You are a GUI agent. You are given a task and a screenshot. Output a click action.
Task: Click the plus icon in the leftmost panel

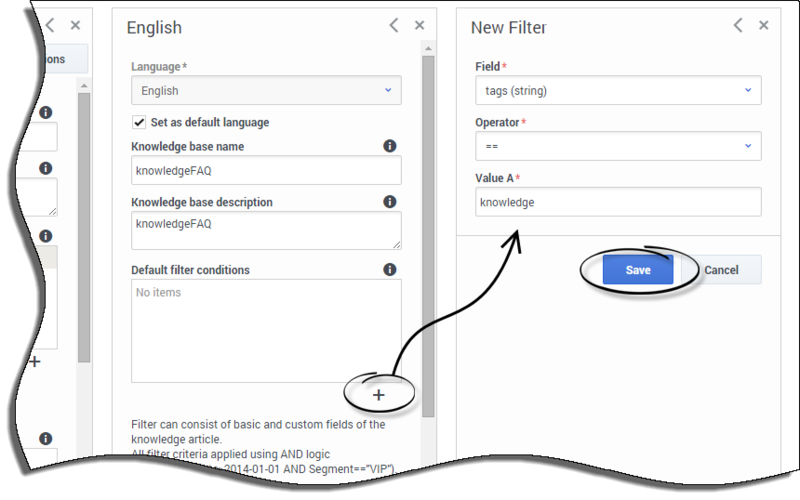click(35, 362)
